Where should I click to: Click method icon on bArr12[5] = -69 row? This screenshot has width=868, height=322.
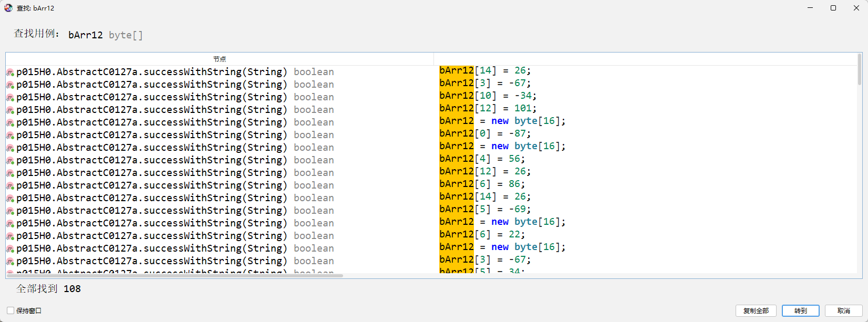point(10,211)
